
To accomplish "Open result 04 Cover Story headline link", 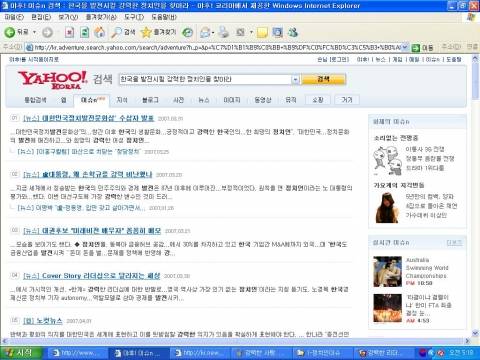I will pyautogui.click(x=92, y=276).
